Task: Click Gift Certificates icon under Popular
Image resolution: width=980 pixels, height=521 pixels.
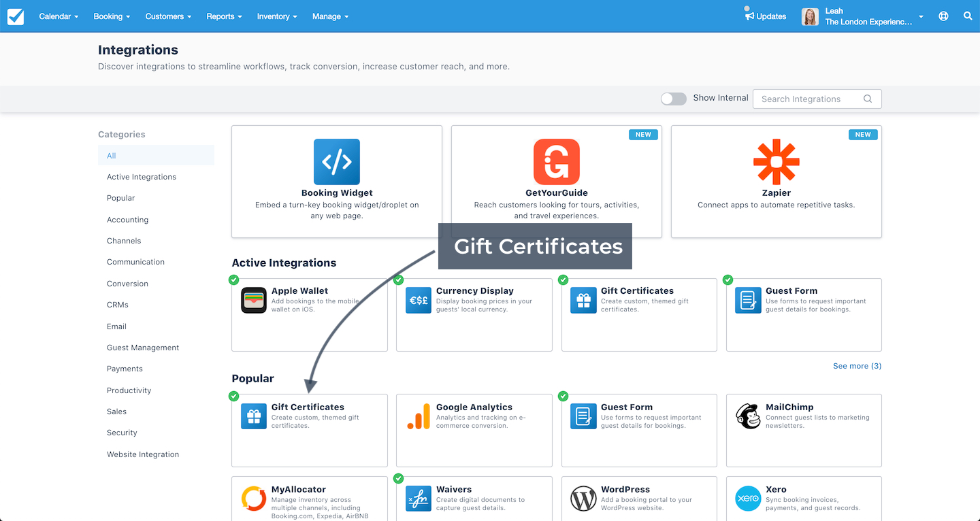Action: pyautogui.click(x=254, y=416)
